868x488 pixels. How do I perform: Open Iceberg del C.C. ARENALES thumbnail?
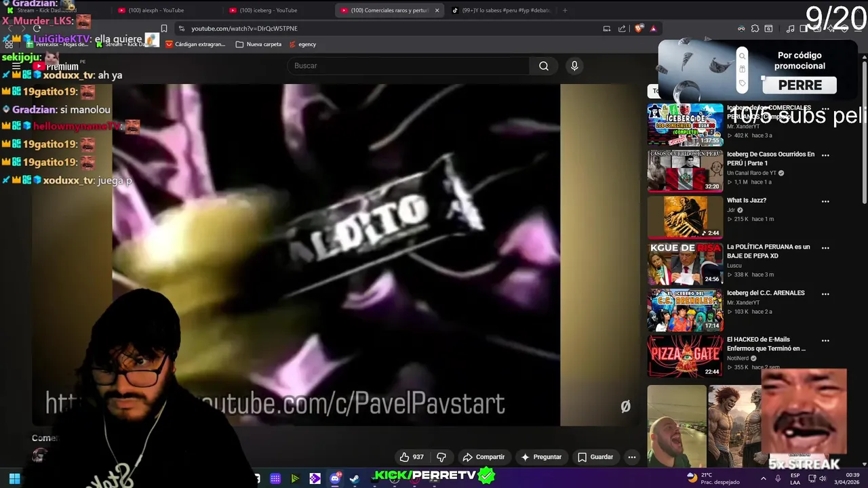tap(685, 310)
